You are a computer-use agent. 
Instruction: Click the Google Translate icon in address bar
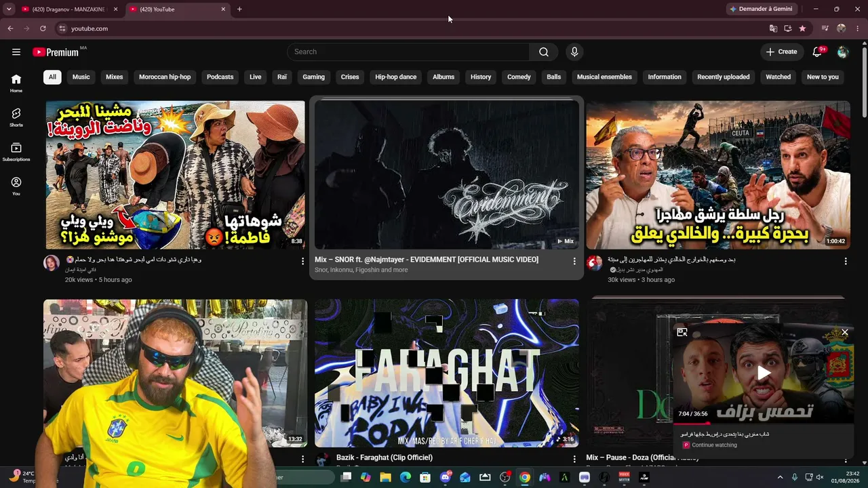(x=773, y=28)
